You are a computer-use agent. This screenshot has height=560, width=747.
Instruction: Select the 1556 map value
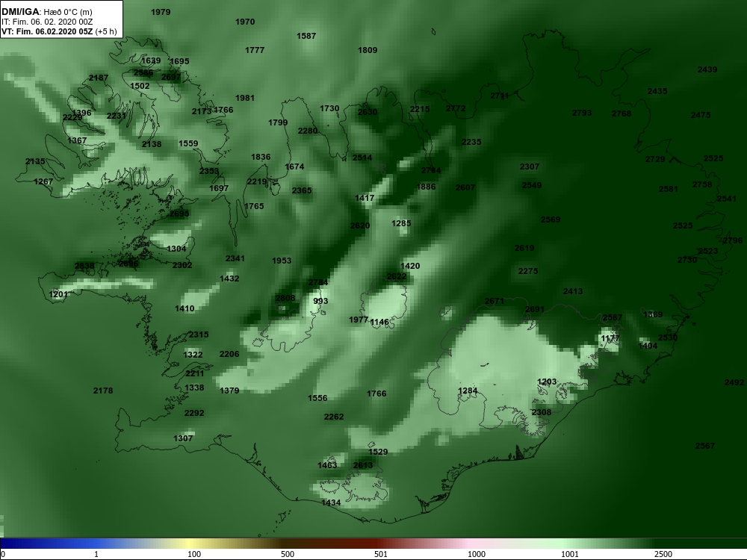317,398
